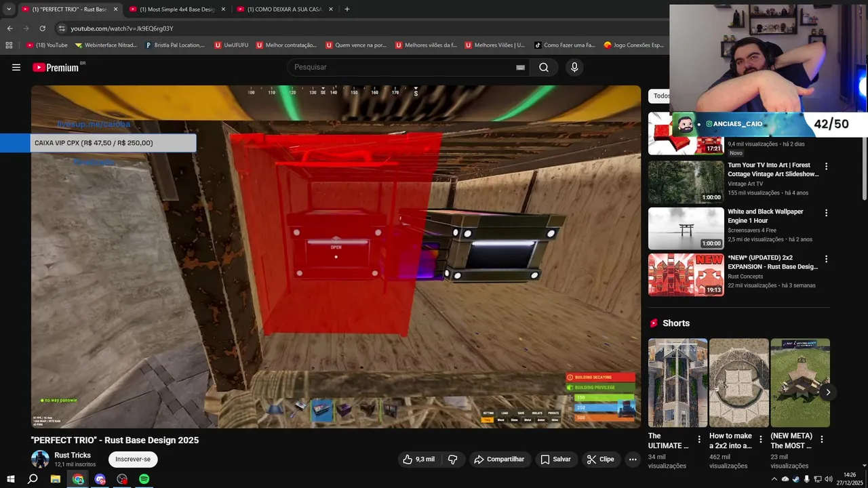Viewport: 868px width, 488px height.
Task: Focus the Pesquisar search field
Action: (403, 67)
